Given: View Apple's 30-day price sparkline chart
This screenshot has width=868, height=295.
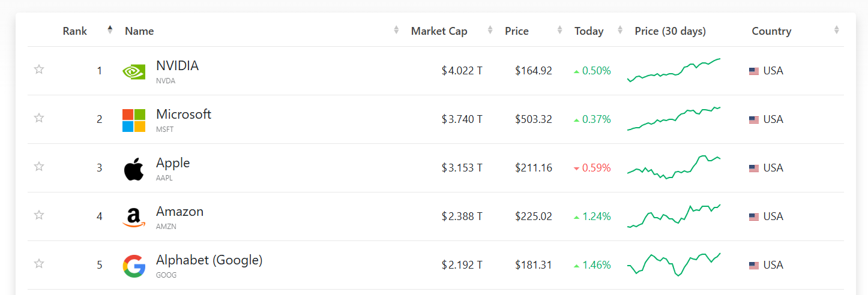Looking at the screenshot, I should point(674,167).
